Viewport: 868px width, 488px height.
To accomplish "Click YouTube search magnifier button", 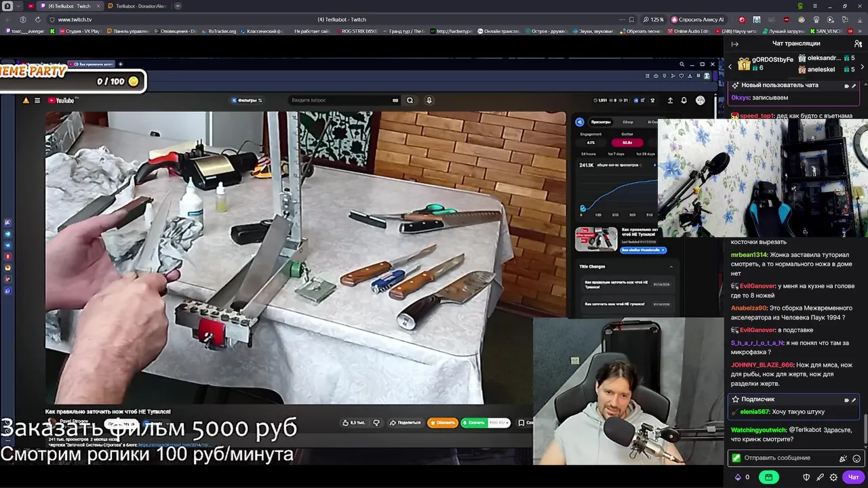I will 410,100.
